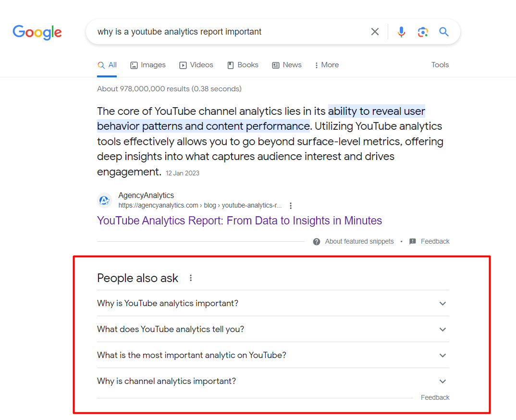Open Google Lens image search
Image resolution: width=516 pixels, height=420 pixels.
tap(423, 31)
